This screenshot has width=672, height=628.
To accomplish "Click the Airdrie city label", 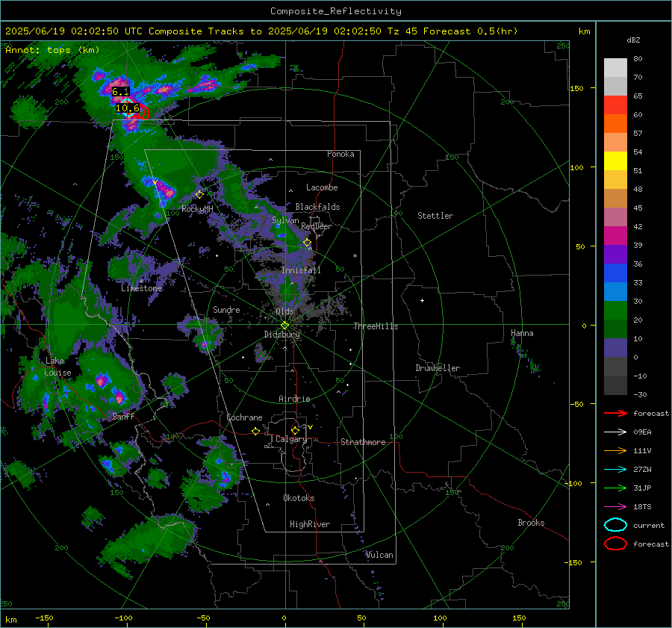I will click(294, 399).
